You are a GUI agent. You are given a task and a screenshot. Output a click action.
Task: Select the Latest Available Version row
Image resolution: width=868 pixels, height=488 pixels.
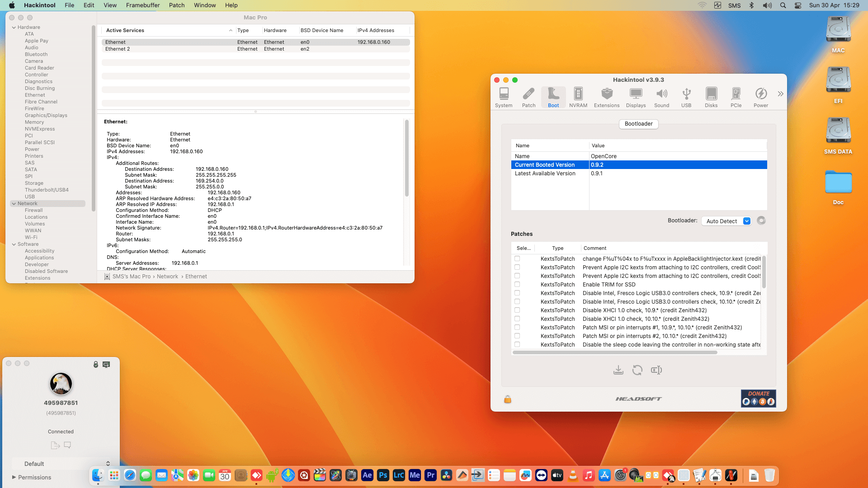tap(639, 174)
